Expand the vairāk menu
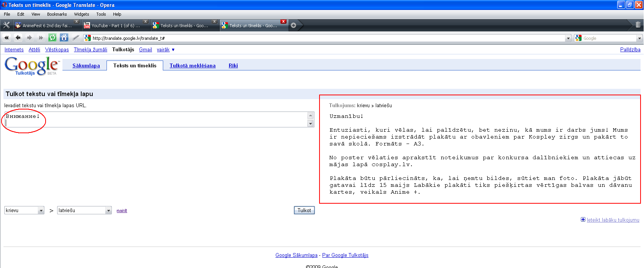The height and width of the screenshot is (268, 644). 166,49
